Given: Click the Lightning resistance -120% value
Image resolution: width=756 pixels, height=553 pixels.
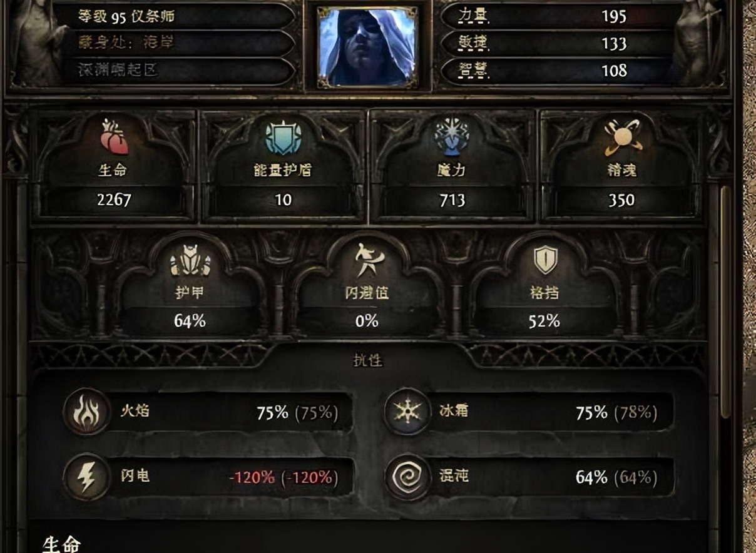Looking at the screenshot, I should [283, 478].
